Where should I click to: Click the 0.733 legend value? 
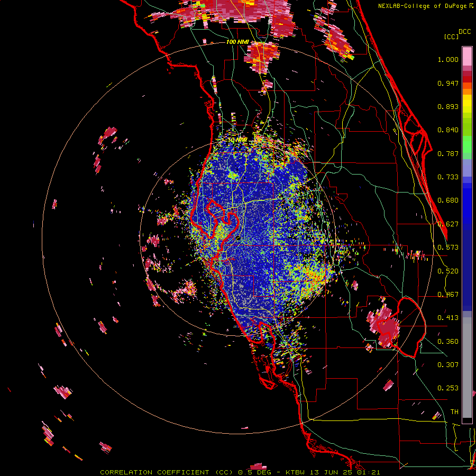click(x=448, y=177)
